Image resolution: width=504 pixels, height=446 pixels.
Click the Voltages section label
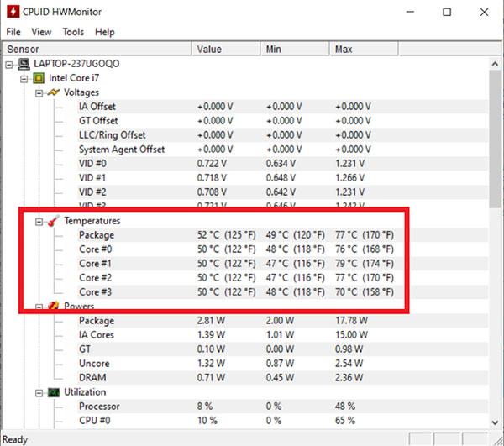pyautogui.click(x=81, y=92)
